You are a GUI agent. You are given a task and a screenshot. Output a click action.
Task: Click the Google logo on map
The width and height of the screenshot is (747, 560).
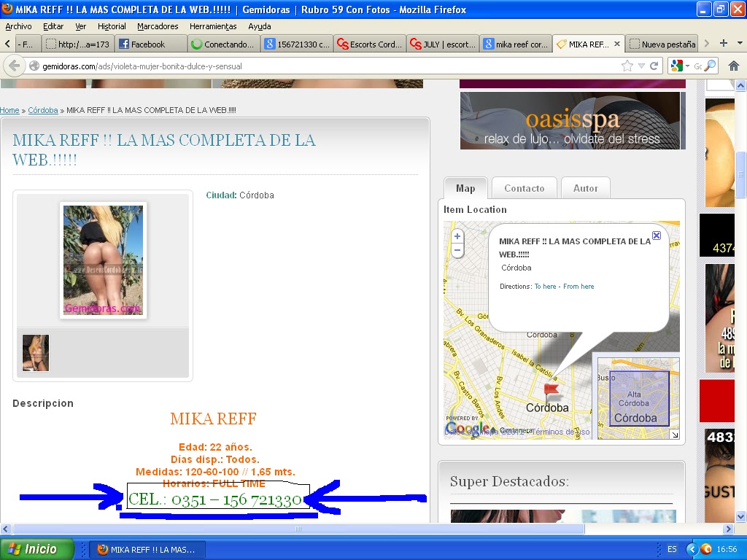point(468,427)
